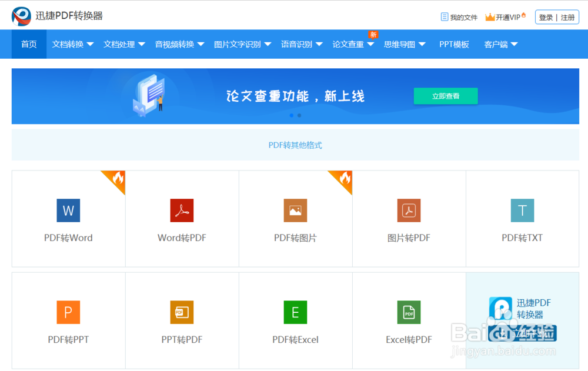
Task: Click the 注册 link
Action: (x=568, y=18)
